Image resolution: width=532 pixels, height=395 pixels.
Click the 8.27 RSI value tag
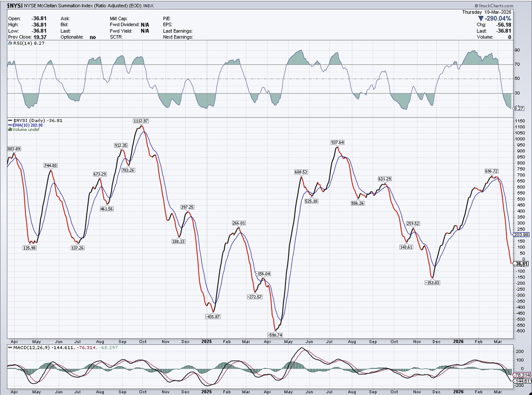click(x=518, y=108)
